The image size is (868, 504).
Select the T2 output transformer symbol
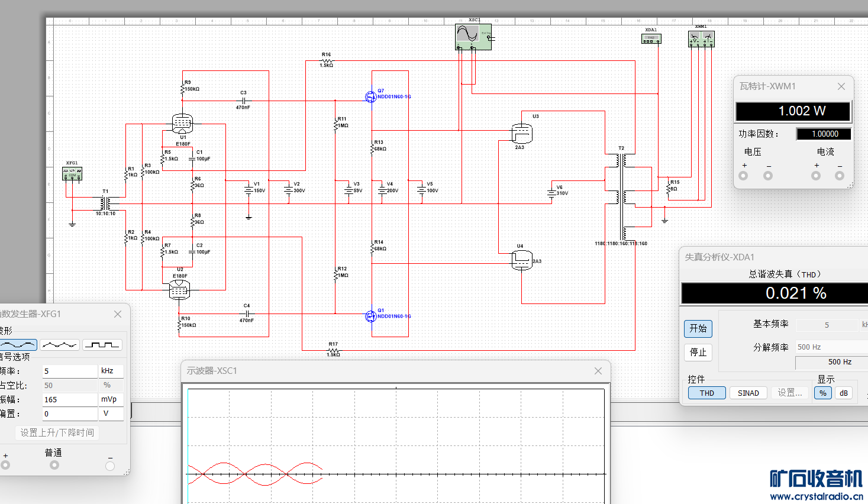coord(621,195)
